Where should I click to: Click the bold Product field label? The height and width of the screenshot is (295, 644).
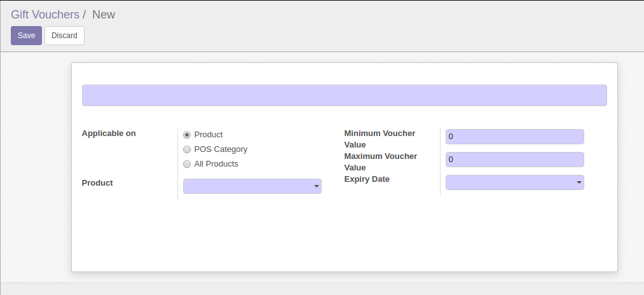point(97,183)
